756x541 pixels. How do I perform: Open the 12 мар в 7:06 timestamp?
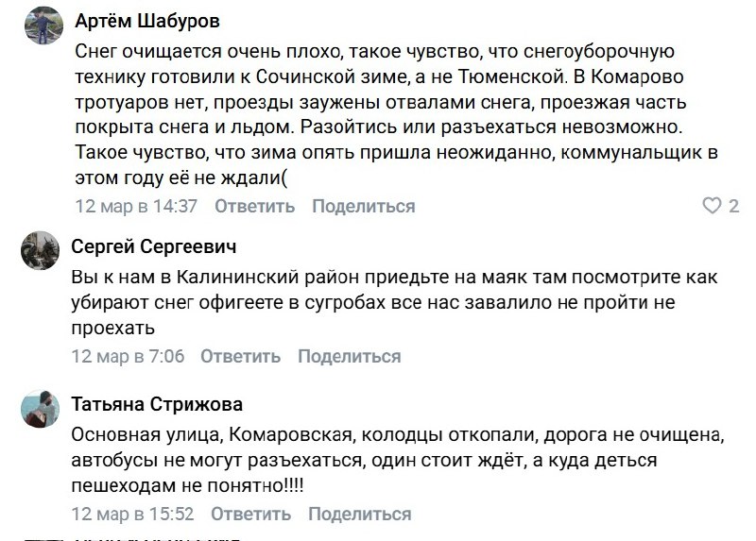[x=129, y=356]
